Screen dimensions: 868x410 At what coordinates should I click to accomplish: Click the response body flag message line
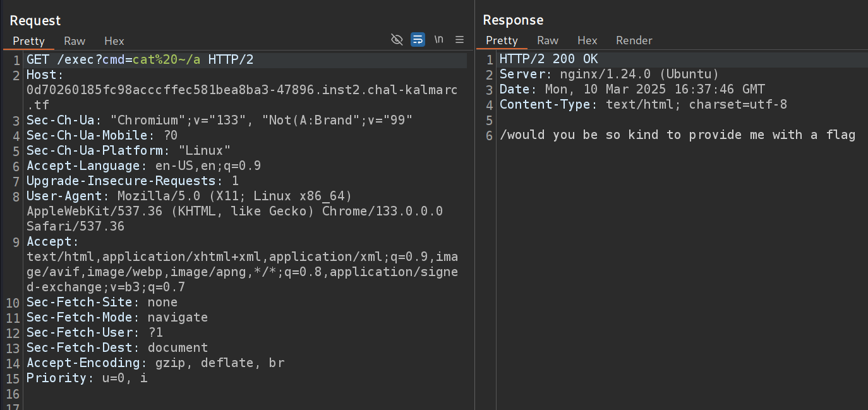pos(677,135)
